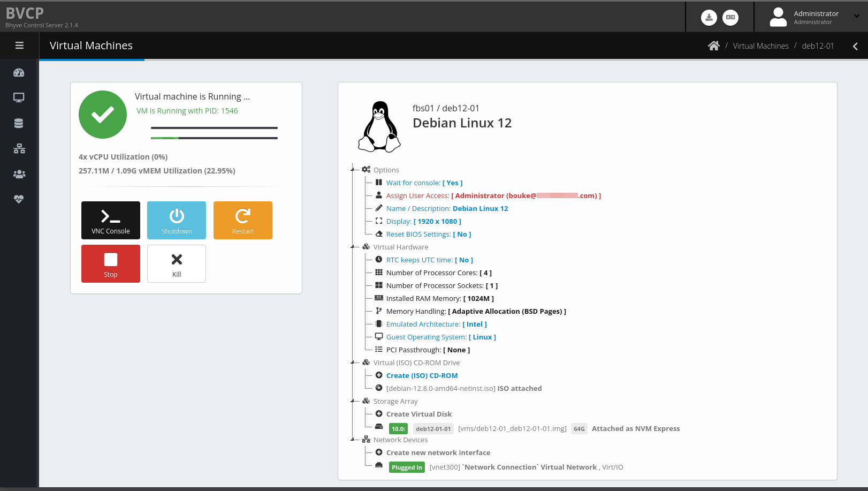
Task: Toggle Reset BIOS Settings option
Action: pyautogui.click(x=429, y=234)
